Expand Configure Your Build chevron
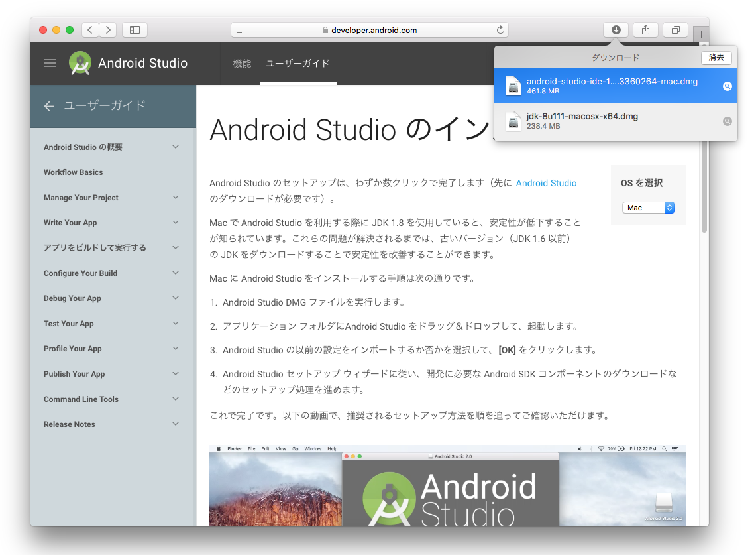The height and width of the screenshot is (555, 756). (x=176, y=273)
